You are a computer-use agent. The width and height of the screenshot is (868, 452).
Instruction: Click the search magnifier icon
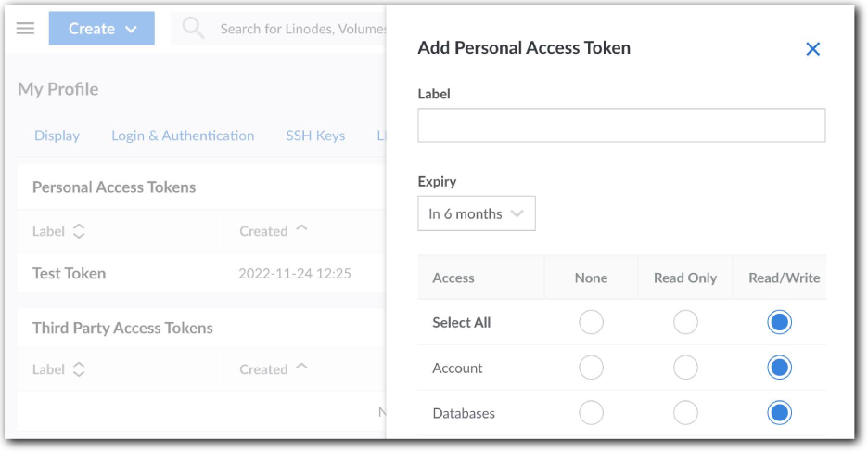193,29
